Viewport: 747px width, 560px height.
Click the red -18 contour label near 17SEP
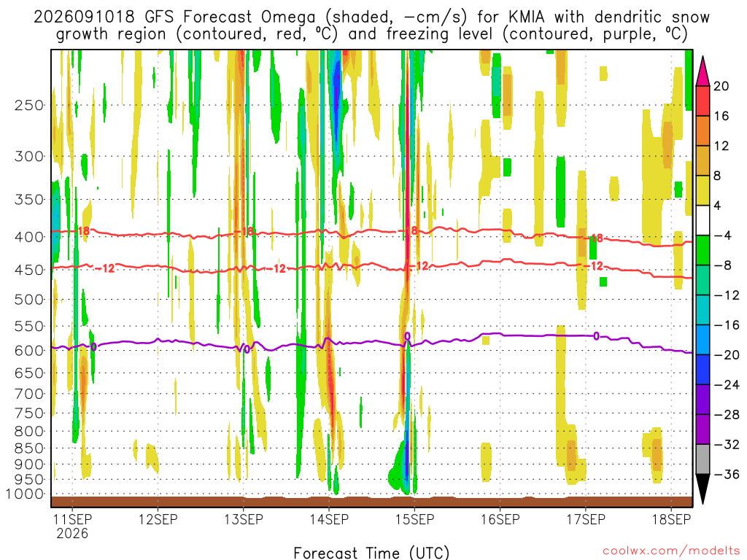coord(595,238)
